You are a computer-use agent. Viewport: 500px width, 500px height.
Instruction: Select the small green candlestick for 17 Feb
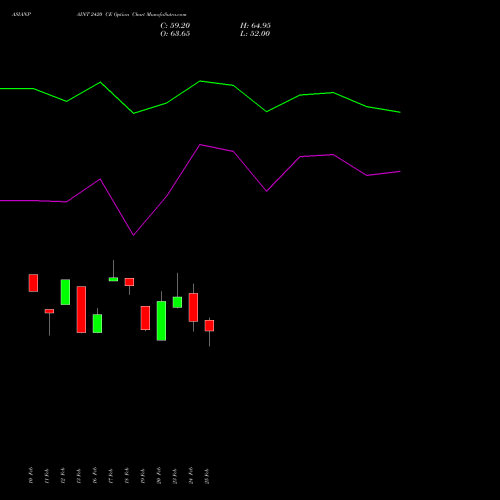point(113,279)
